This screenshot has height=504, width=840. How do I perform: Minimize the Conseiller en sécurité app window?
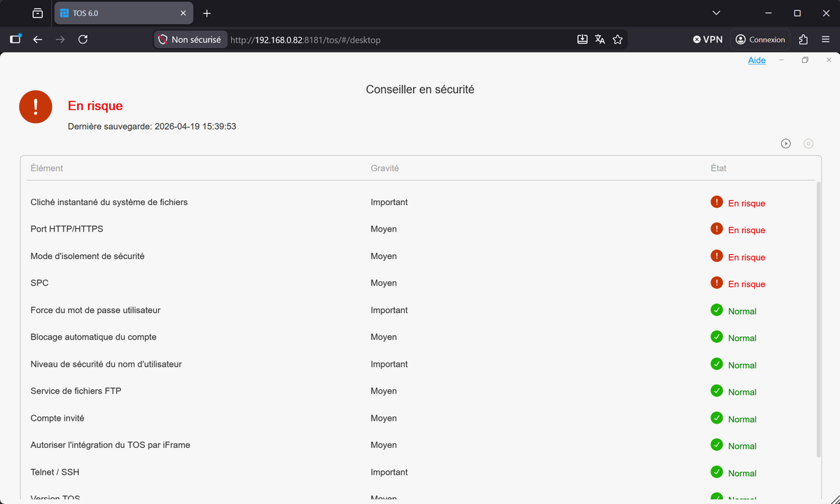781,60
